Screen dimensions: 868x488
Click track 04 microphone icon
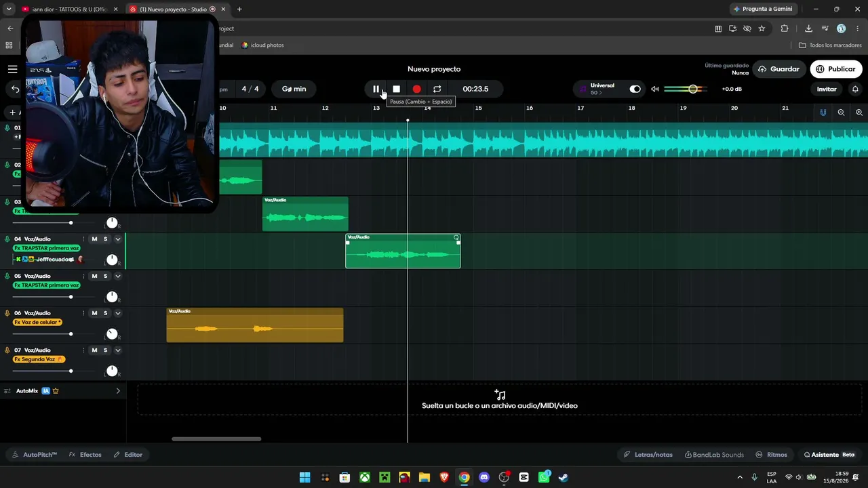point(7,239)
